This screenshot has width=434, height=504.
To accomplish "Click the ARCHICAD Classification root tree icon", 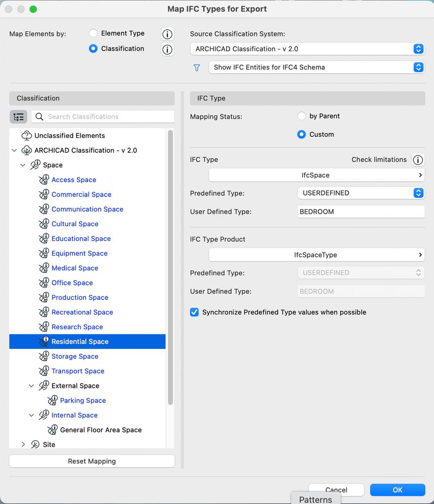I will click(26, 150).
